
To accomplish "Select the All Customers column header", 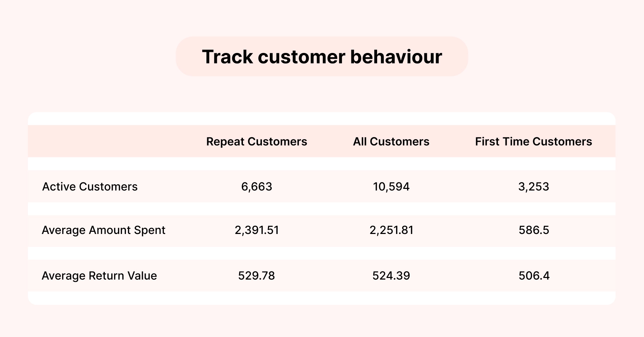I will tap(391, 142).
